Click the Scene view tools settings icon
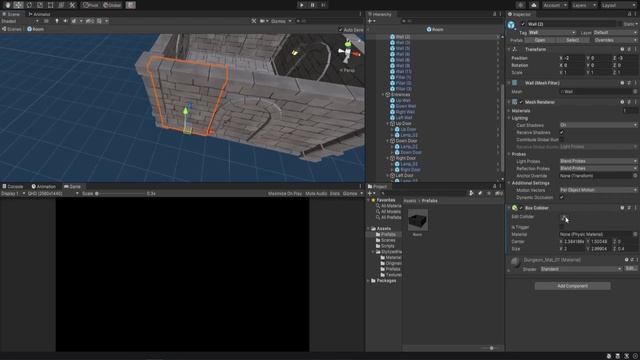This screenshot has height=360, width=640. coord(254,21)
